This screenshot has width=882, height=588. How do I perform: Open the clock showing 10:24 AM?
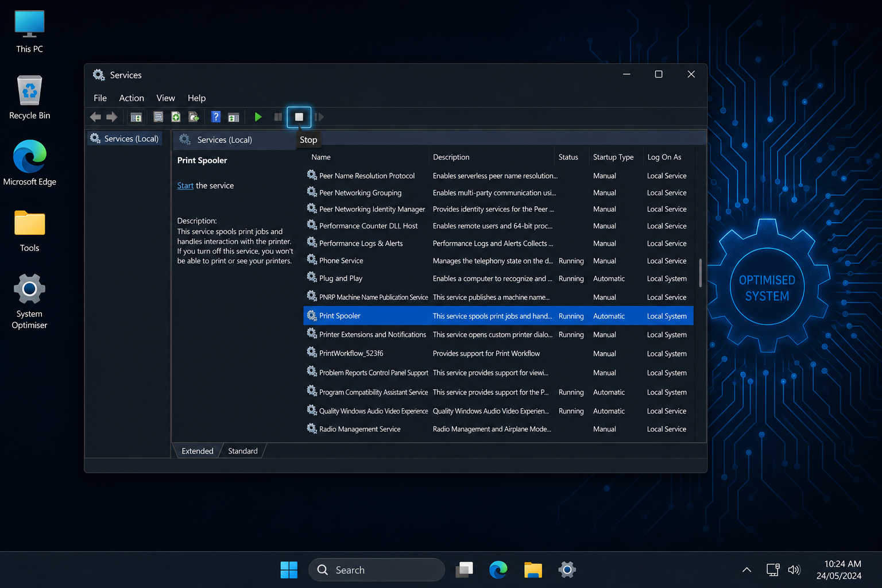(839, 570)
